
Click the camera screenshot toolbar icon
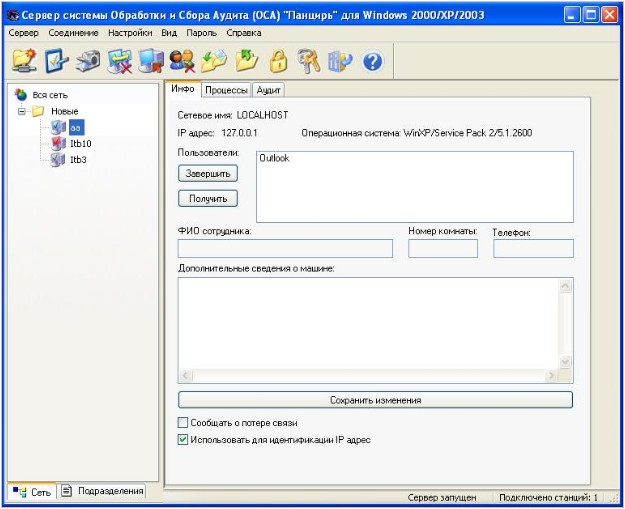pyautogui.click(x=87, y=62)
